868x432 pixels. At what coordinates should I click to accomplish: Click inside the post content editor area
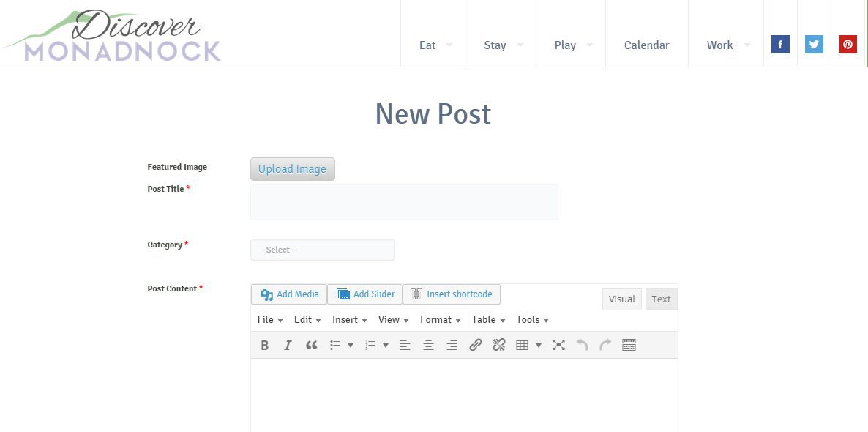tap(464, 395)
